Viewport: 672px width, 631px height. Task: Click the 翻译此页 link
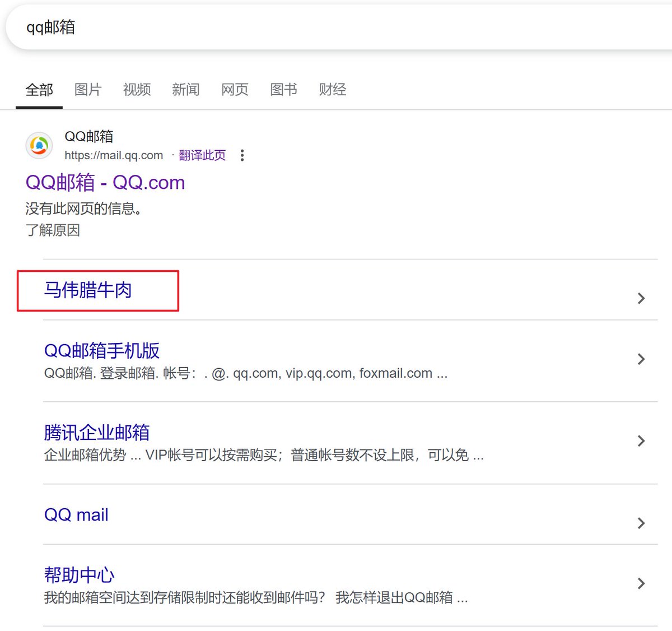pos(202,155)
